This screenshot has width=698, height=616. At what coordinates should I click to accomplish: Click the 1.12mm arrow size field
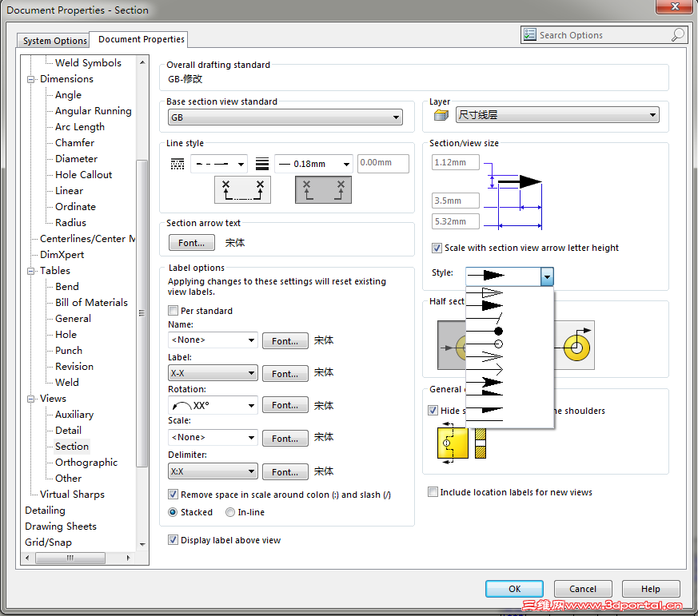click(x=456, y=162)
